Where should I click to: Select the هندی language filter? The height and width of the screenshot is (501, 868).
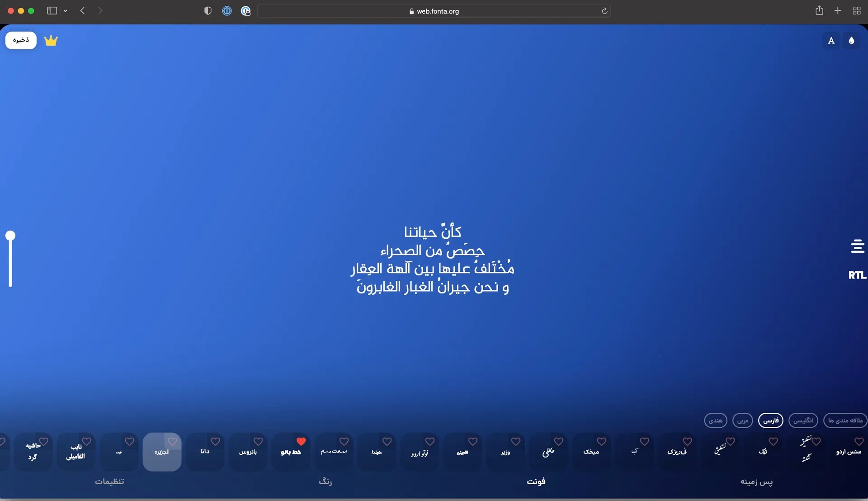click(716, 421)
